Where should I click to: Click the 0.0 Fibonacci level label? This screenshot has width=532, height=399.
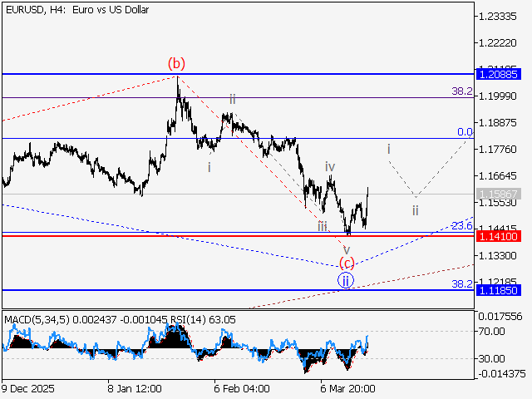tap(465, 132)
